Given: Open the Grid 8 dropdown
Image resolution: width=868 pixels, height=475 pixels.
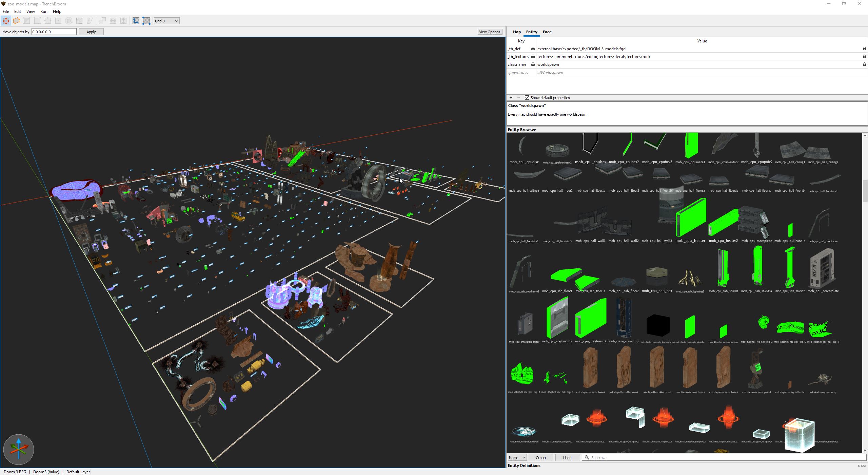Looking at the screenshot, I should pos(166,21).
